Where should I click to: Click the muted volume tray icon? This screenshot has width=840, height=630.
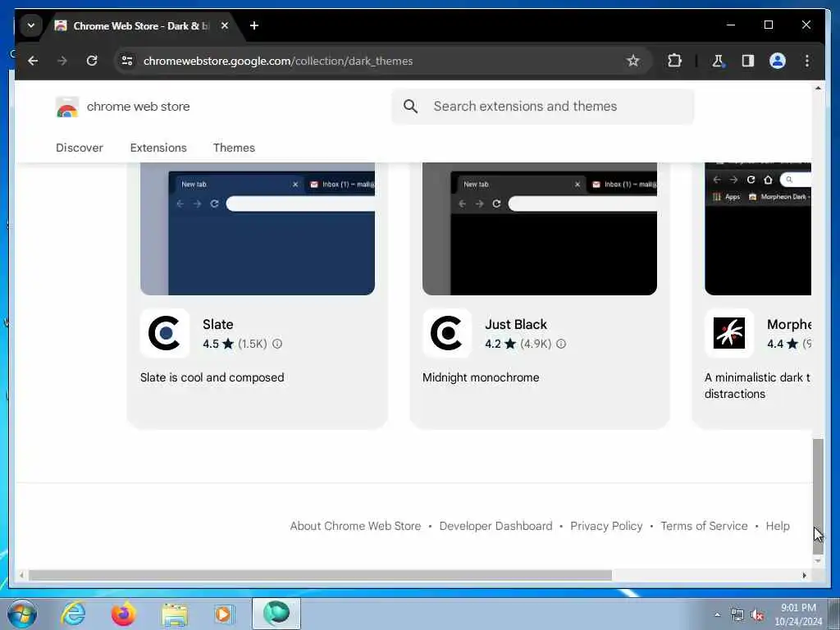[757, 615]
